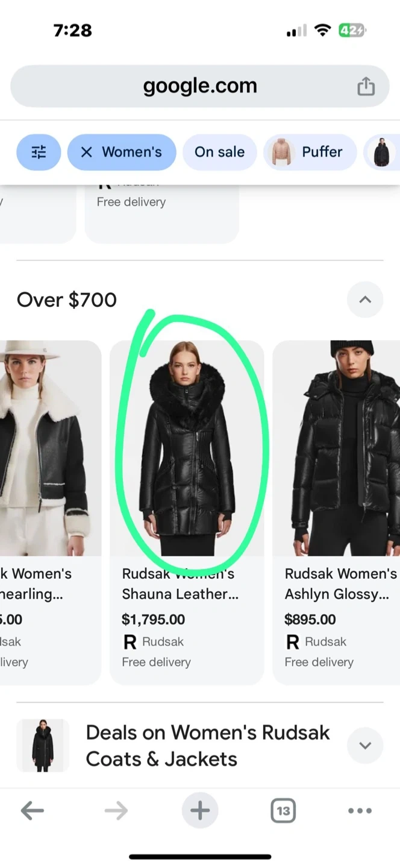Tap the Rudsak logo under Shauna listing
The width and height of the screenshot is (400, 868).
130,642
